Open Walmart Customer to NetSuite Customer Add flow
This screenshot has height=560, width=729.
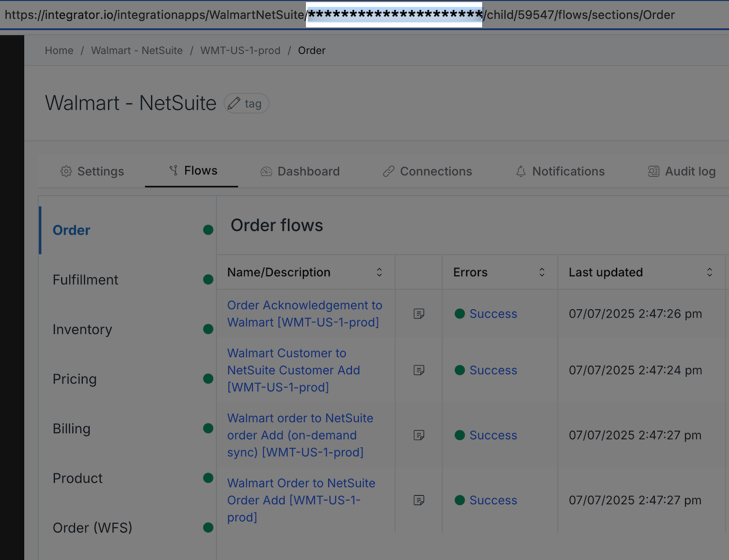294,370
